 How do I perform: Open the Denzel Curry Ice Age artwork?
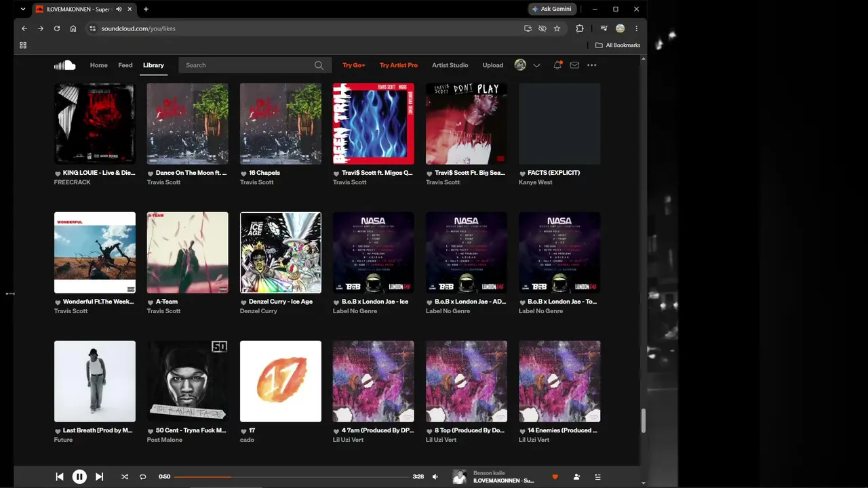(x=281, y=253)
